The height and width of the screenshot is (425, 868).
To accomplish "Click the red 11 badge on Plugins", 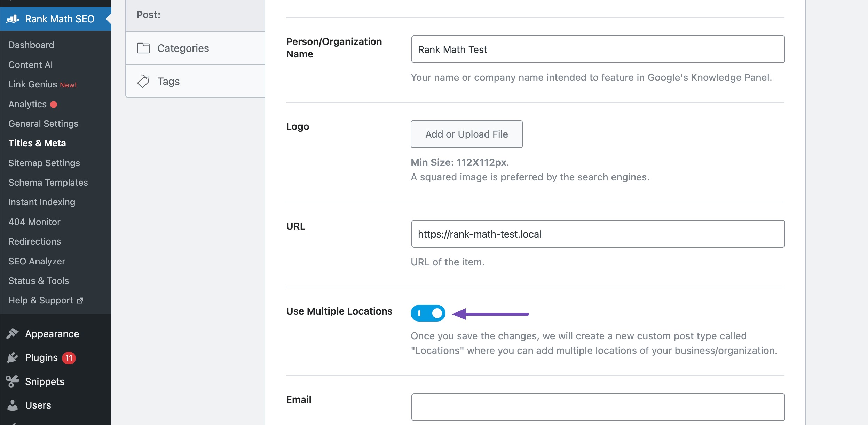I will pyautogui.click(x=69, y=357).
